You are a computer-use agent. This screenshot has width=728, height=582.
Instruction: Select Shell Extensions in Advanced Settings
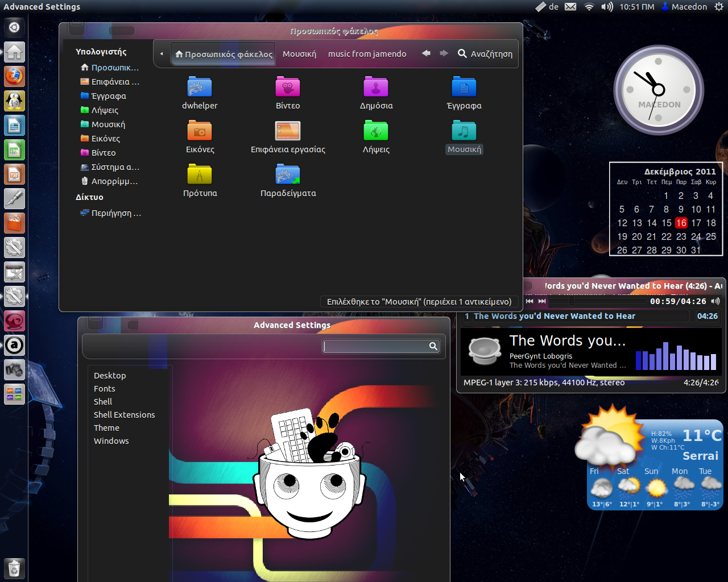(x=124, y=415)
